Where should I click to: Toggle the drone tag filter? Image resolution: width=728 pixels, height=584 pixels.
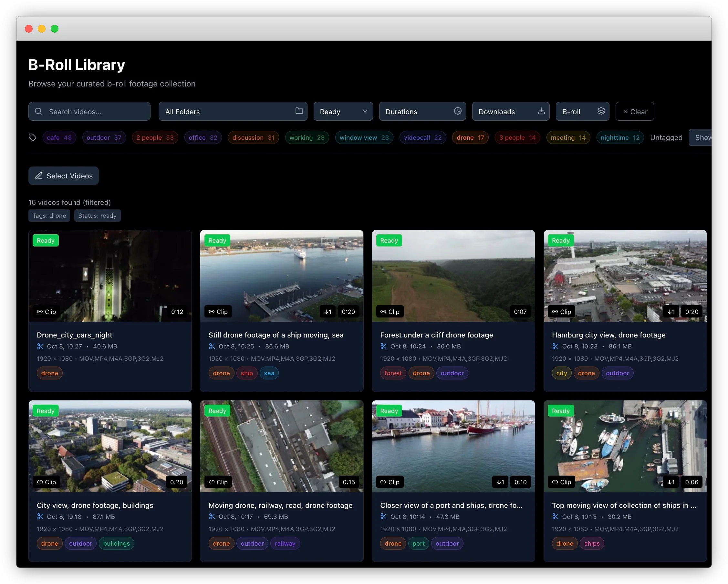click(470, 137)
